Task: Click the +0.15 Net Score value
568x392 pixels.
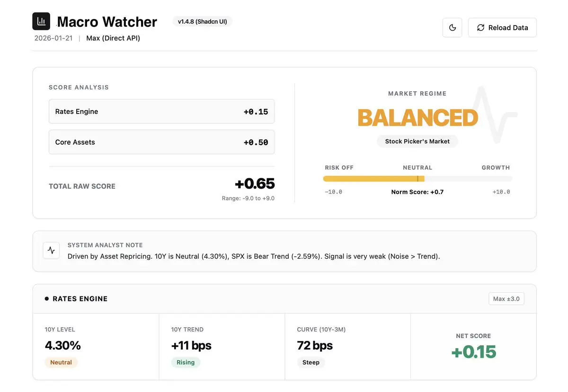Action: [x=473, y=352]
